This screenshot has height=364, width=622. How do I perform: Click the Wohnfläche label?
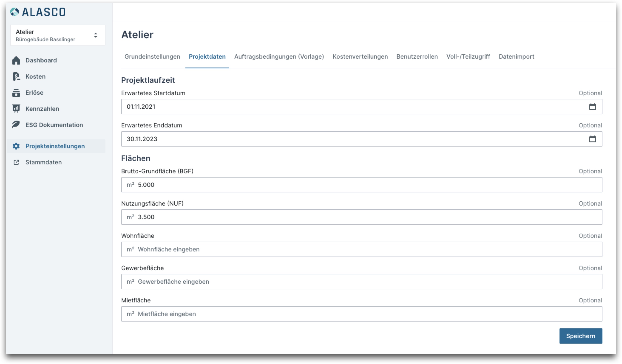138,236
